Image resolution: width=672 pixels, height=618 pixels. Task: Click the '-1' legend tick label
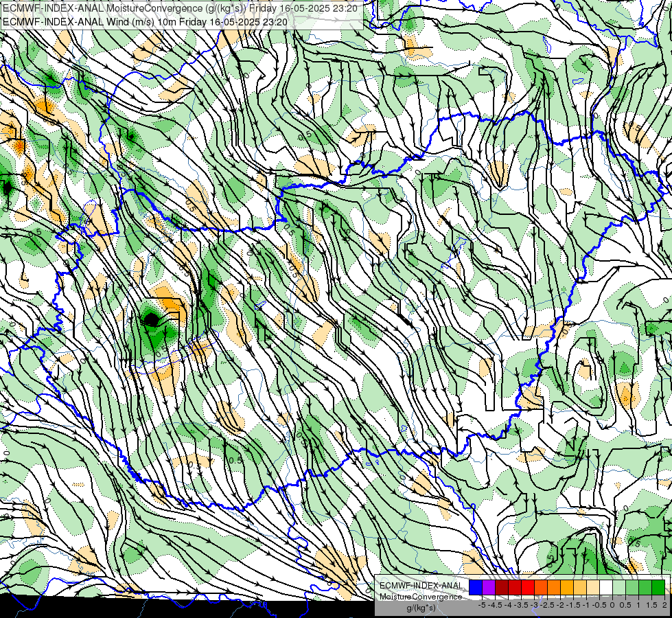586,605
